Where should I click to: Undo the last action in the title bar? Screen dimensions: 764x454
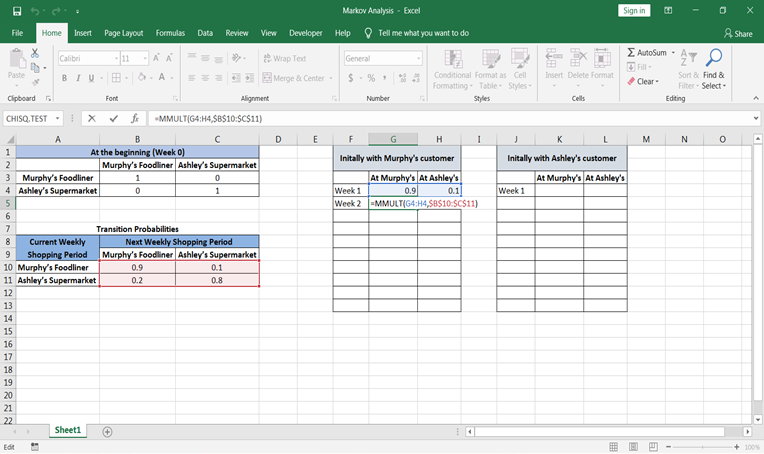[x=35, y=11]
